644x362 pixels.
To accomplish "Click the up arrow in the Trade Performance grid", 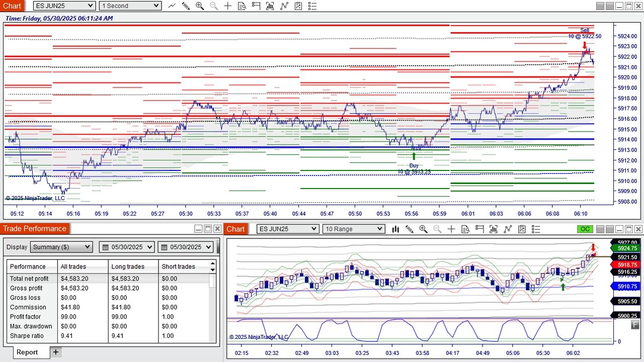I will pos(213,263).
